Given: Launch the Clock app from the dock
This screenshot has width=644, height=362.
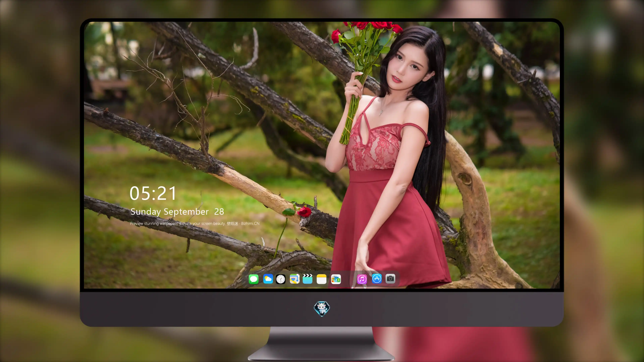Looking at the screenshot, I should click(281, 279).
